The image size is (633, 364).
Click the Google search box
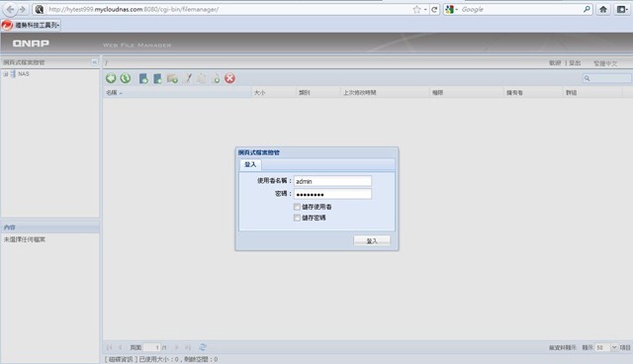[x=521, y=9]
